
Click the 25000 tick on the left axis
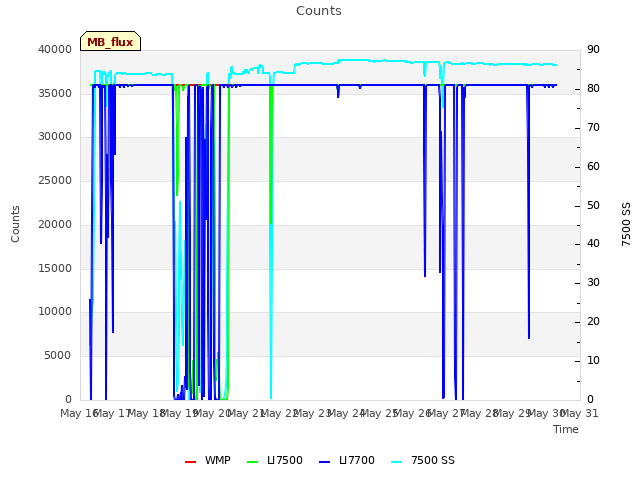[x=55, y=180]
